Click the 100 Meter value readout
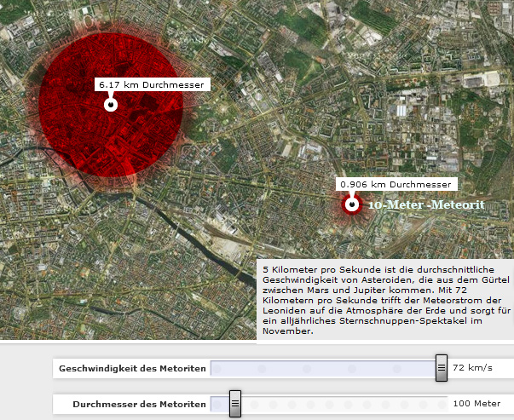 [x=476, y=403]
